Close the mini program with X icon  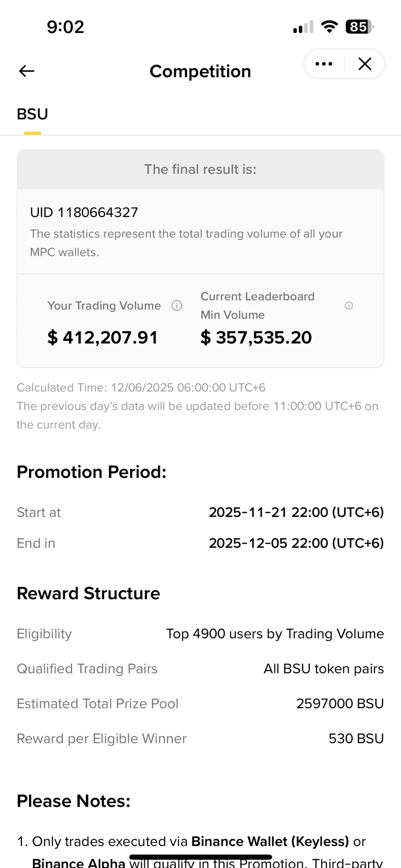click(365, 64)
